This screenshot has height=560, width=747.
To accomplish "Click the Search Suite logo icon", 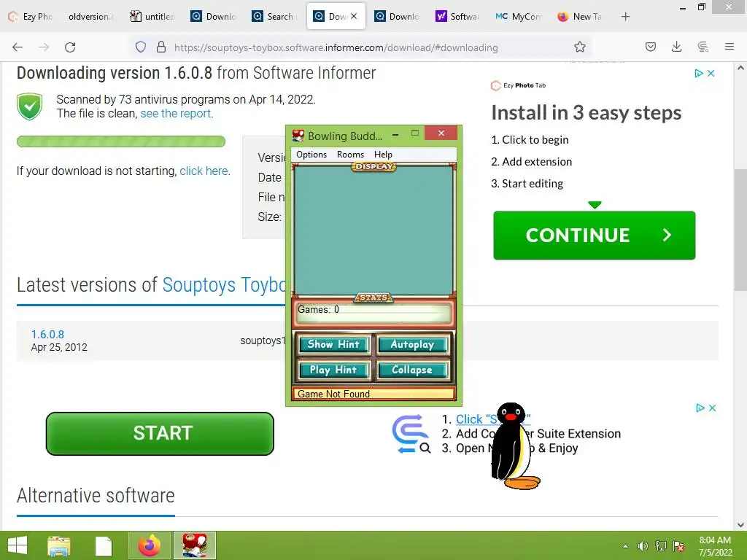I will click(x=411, y=434).
